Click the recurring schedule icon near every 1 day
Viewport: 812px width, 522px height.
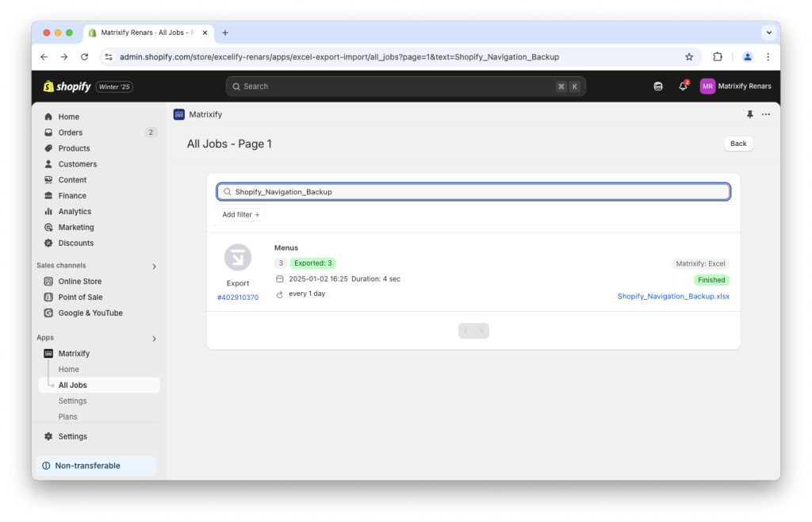[279, 294]
